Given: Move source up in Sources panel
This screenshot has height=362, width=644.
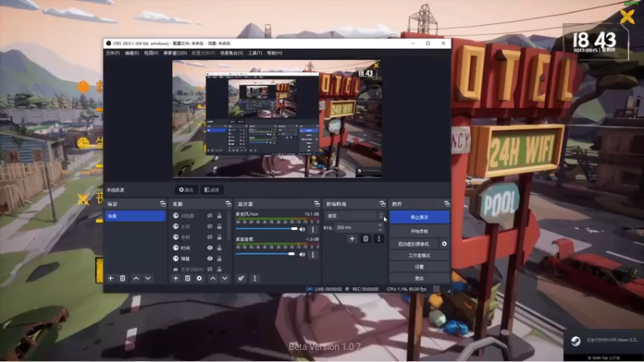Looking at the screenshot, I should (213, 278).
